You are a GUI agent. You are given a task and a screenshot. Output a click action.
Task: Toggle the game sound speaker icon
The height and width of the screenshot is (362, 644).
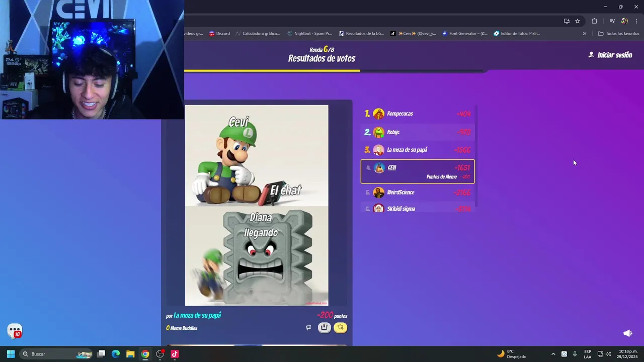(627, 333)
